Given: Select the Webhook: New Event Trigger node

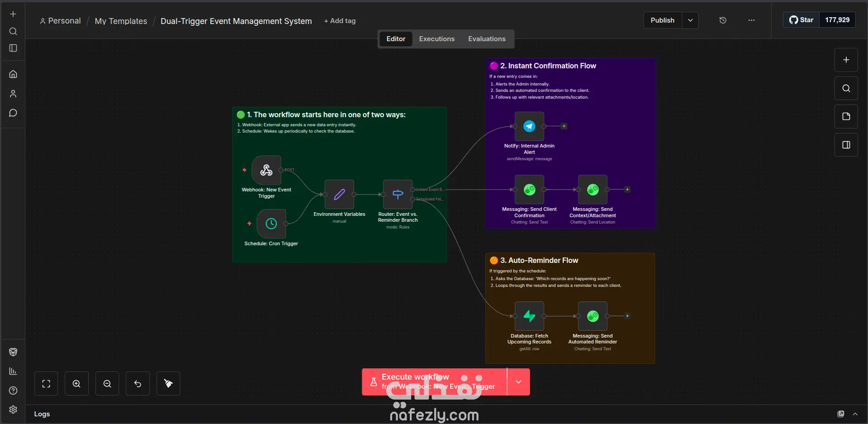Looking at the screenshot, I should pyautogui.click(x=266, y=170).
